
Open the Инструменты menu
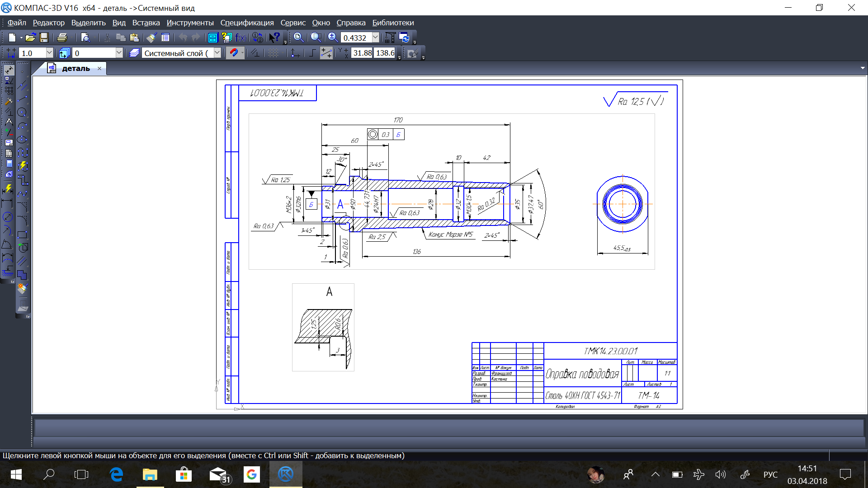point(190,23)
